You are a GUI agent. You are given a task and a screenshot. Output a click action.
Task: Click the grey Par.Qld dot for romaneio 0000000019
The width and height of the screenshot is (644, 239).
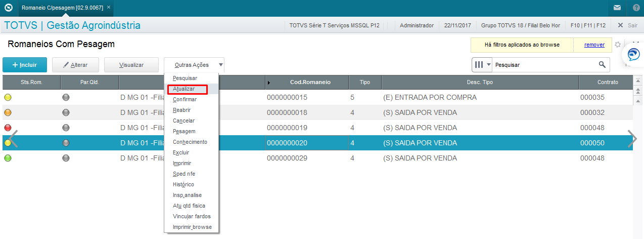click(66, 128)
